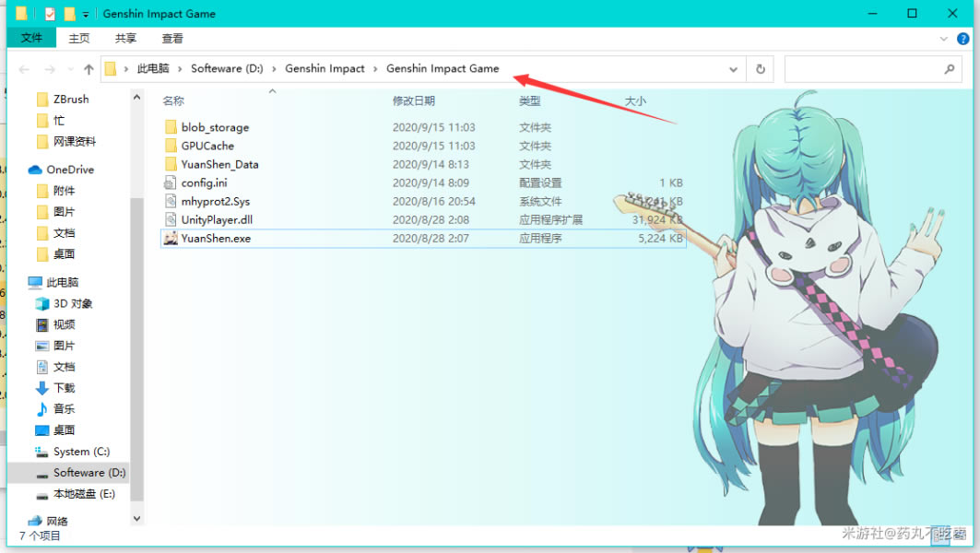980x553 pixels.
Task: Open OneDrive in navigation pane
Action: (x=69, y=170)
